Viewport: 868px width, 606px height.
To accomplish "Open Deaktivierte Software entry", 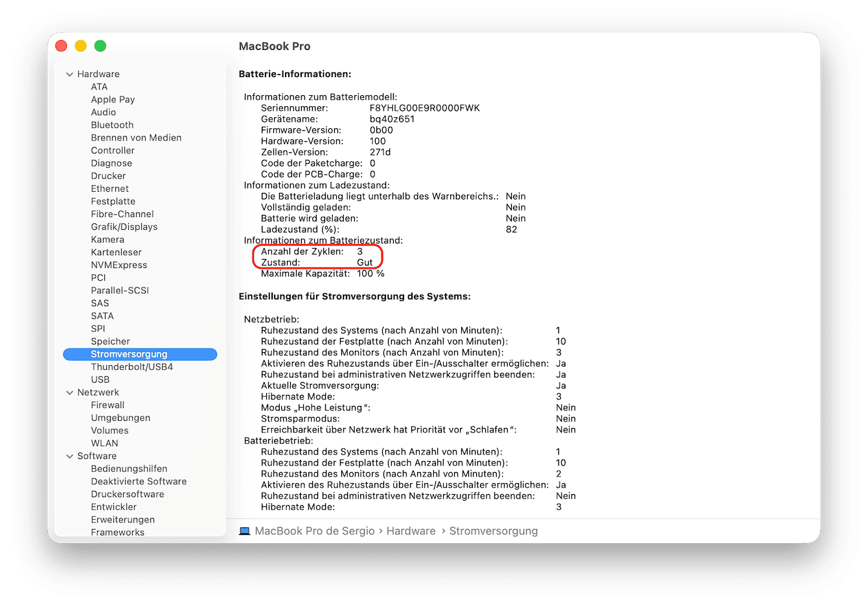I will click(139, 482).
